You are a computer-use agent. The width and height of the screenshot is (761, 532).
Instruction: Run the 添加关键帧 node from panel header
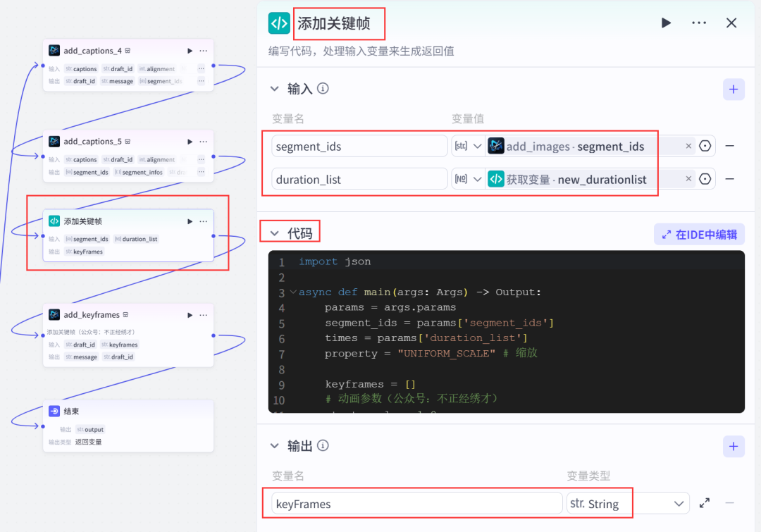[x=666, y=23]
